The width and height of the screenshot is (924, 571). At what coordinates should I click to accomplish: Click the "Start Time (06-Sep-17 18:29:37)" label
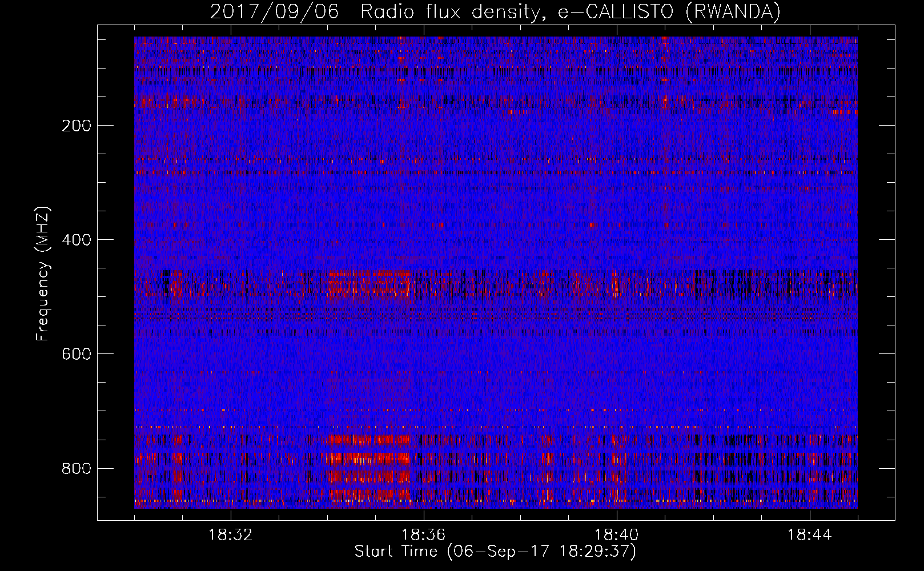point(495,552)
